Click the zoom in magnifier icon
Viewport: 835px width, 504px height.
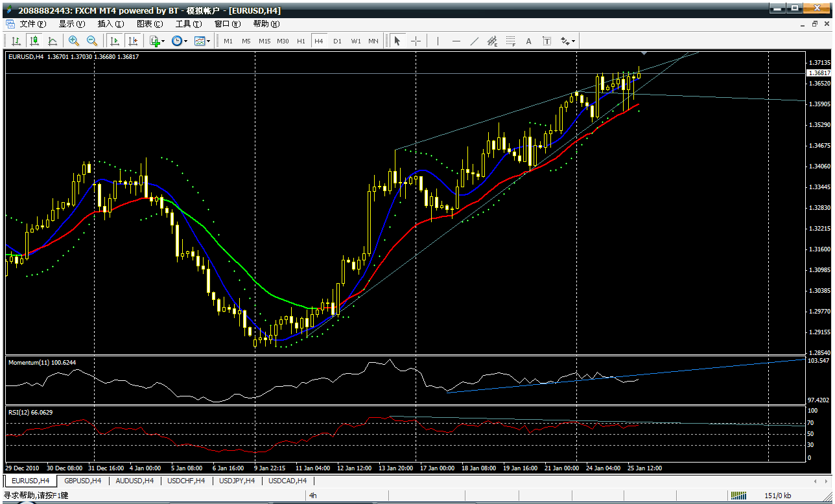(74, 41)
